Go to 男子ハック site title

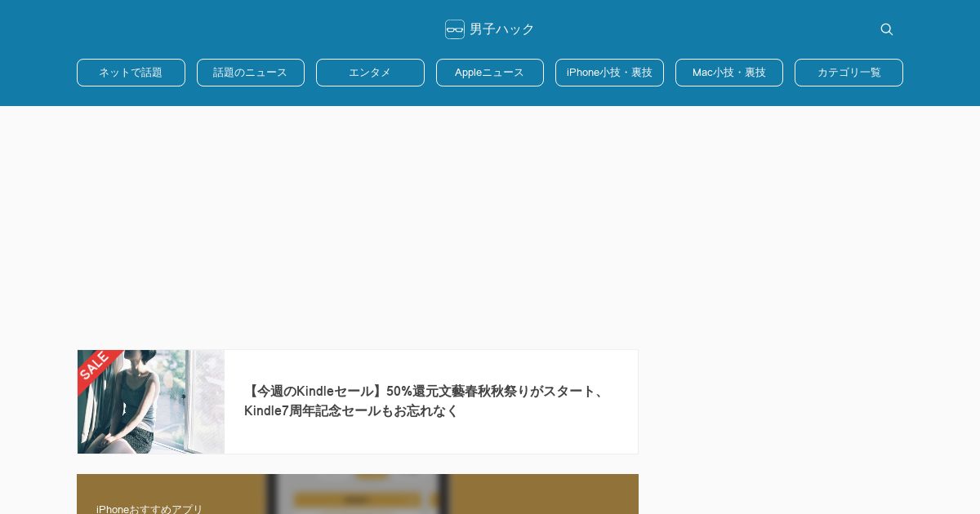click(501, 29)
